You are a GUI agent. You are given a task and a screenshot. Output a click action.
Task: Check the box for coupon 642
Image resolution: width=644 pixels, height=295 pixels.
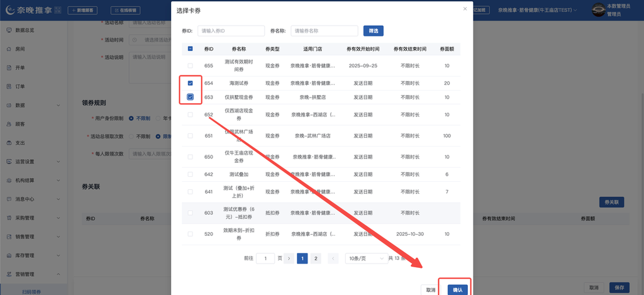(190, 174)
